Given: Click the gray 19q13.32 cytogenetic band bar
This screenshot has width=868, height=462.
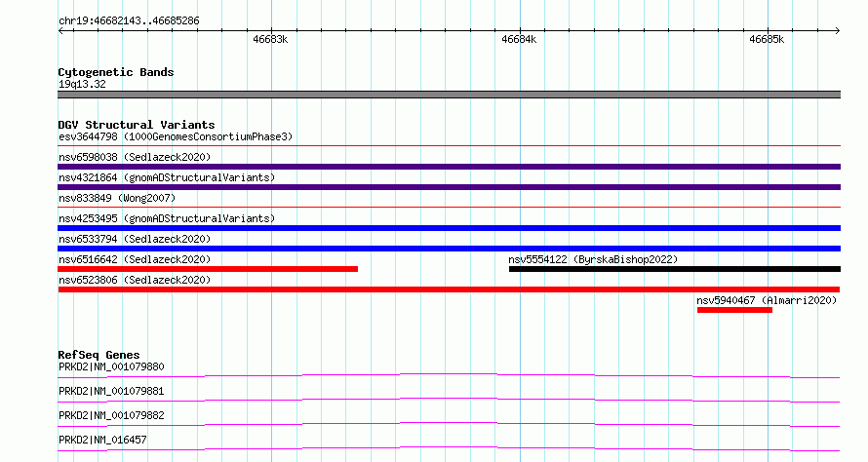Looking at the screenshot, I should pos(449,95).
